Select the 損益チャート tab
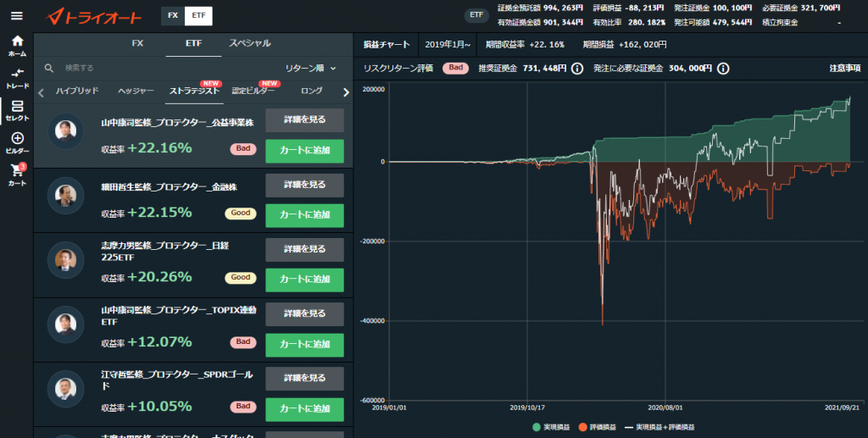 [x=387, y=45]
